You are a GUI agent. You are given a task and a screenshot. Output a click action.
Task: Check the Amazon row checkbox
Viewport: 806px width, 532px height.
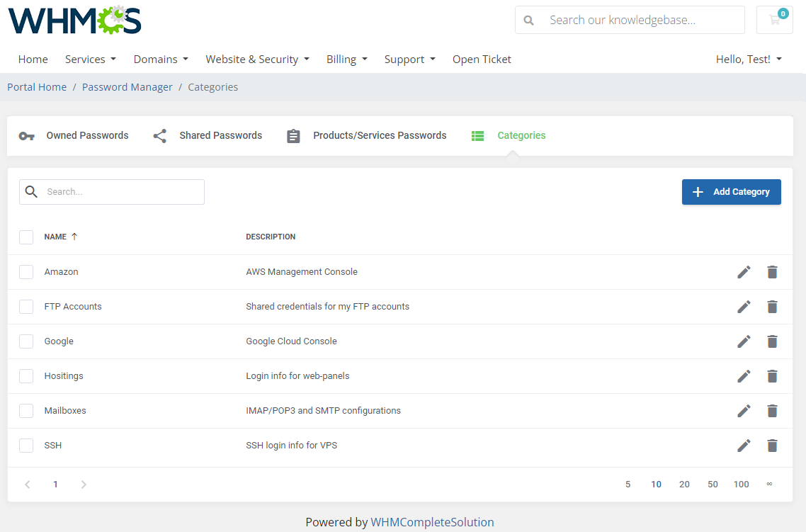(x=26, y=272)
